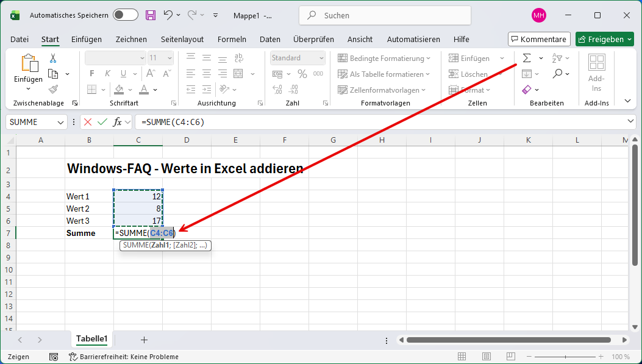
Task: Increase font size icon
Action: pos(151,74)
